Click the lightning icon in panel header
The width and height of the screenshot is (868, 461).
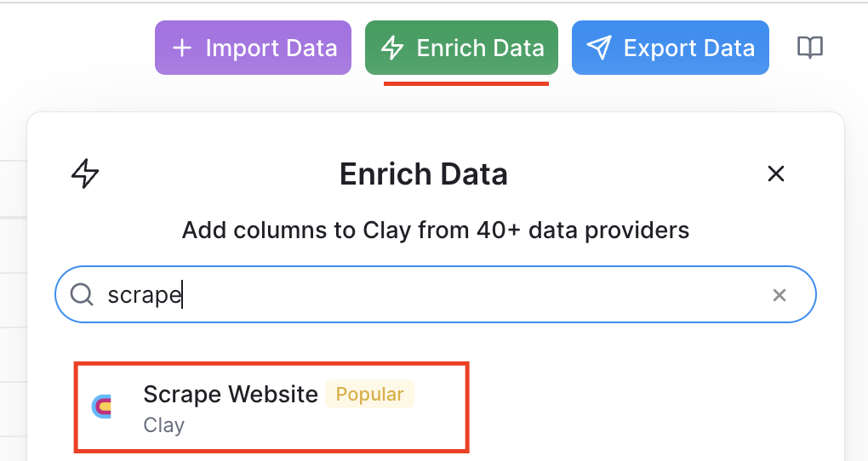85,174
